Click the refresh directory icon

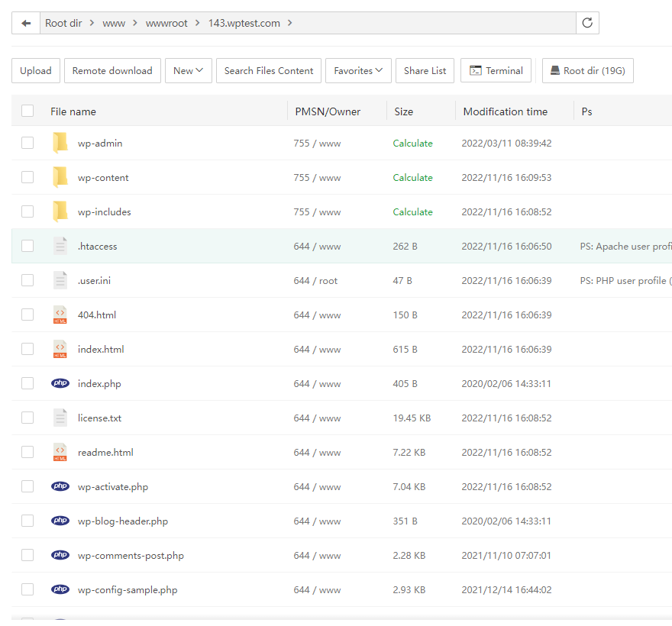(x=587, y=23)
